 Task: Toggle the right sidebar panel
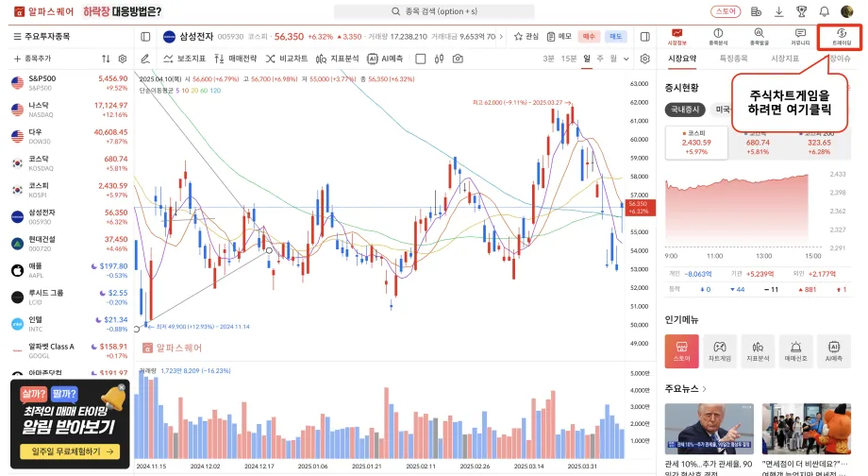click(645, 37)
